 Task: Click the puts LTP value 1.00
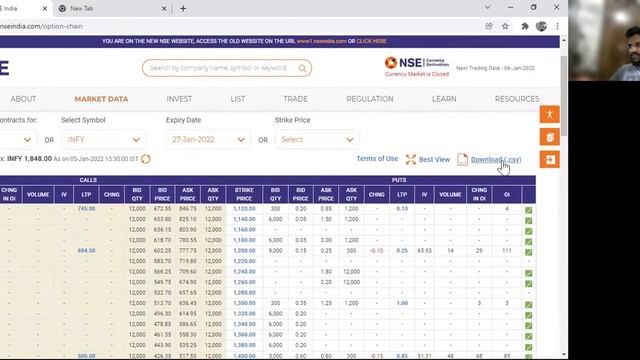click(402, 303)
